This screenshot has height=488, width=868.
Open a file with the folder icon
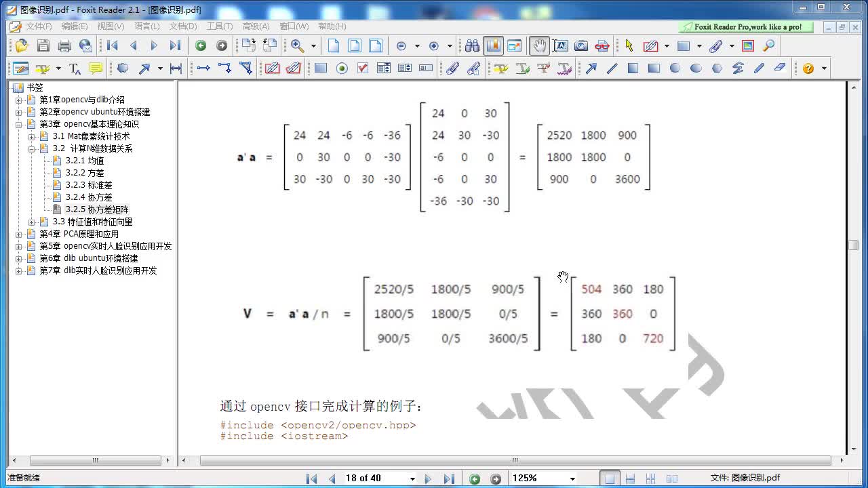22,45
